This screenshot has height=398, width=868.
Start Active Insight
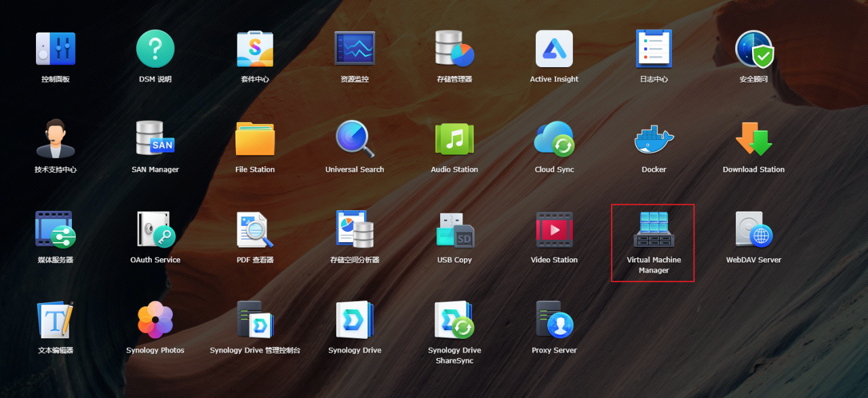[553, 48]
